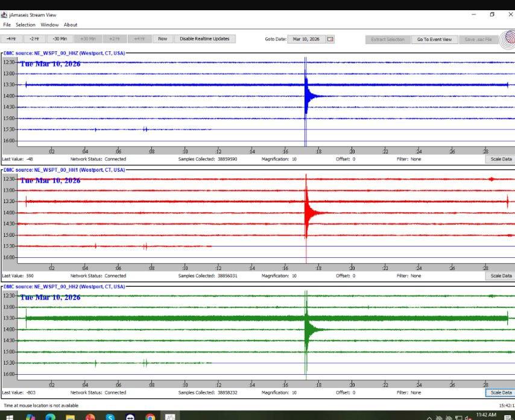515x420 pixels.
Task: Jump to the current time with Now
Action: 162,39
